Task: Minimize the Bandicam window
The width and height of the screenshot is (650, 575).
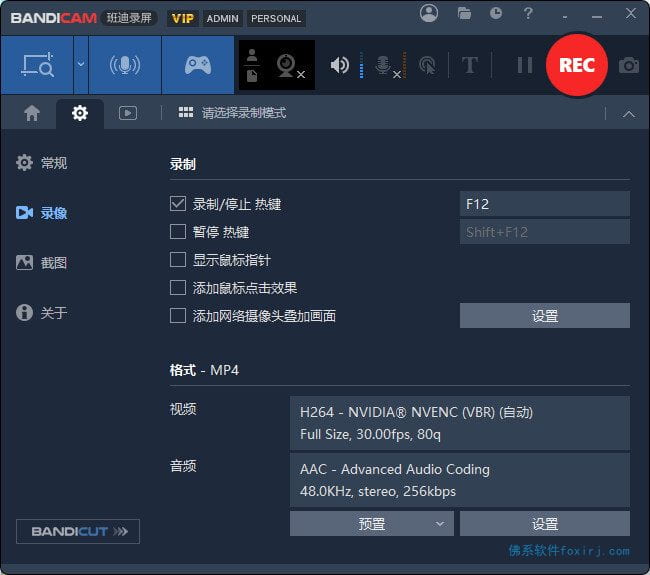Action: click(597, 17)
